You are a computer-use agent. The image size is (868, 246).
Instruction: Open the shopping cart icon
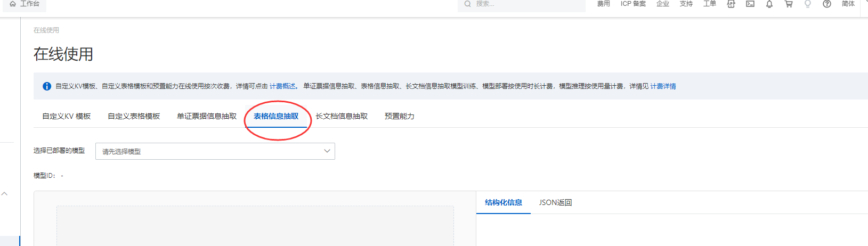789,4
